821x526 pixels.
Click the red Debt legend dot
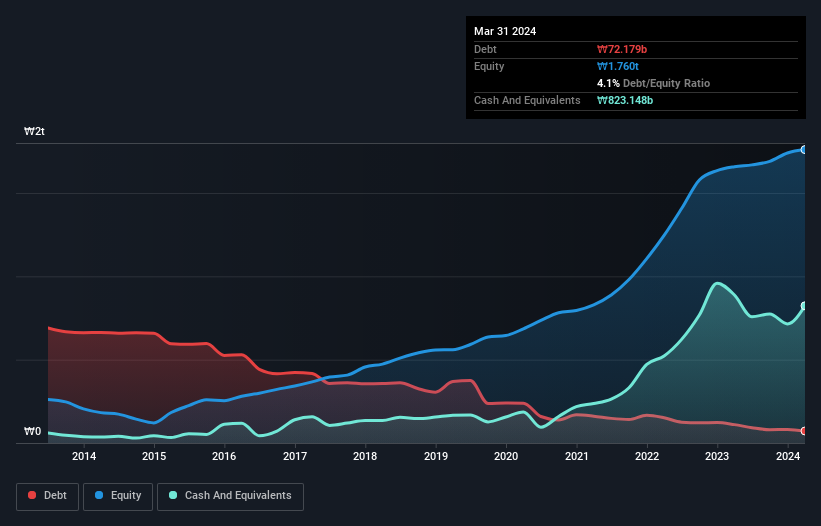pos(32,495)
